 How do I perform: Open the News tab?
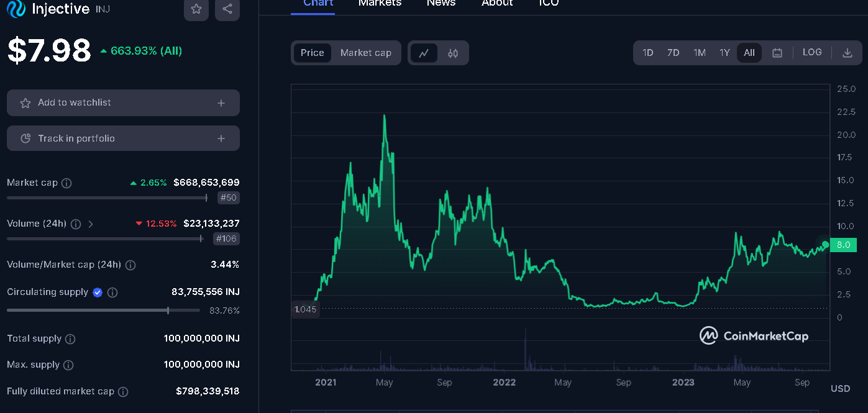pos(441,3)
